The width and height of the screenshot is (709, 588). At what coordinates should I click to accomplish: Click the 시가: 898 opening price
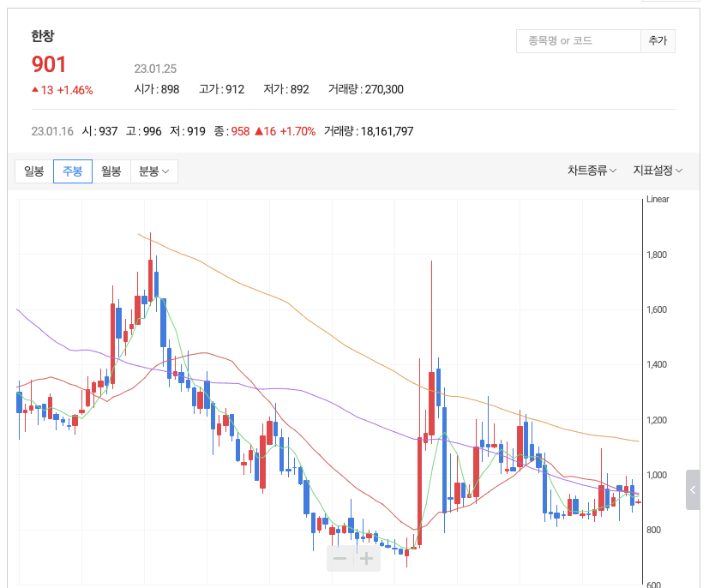(x=157, y=89)
